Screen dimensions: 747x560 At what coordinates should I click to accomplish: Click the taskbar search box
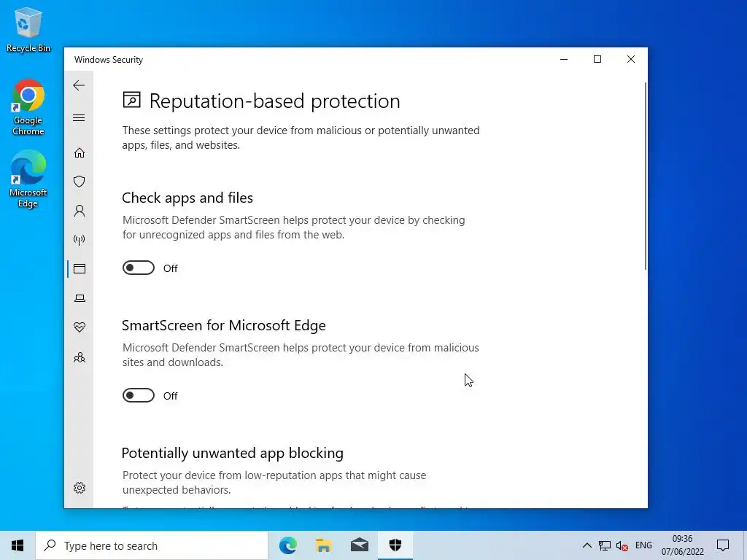152,545
